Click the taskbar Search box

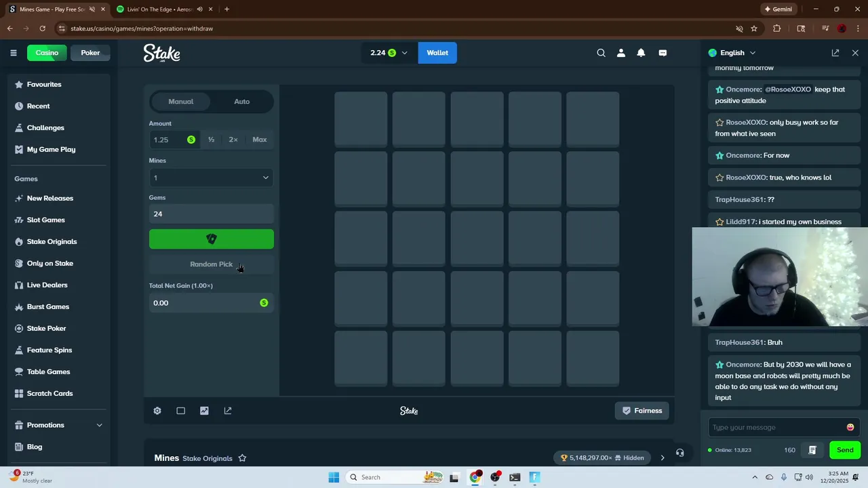pos(395,477)
